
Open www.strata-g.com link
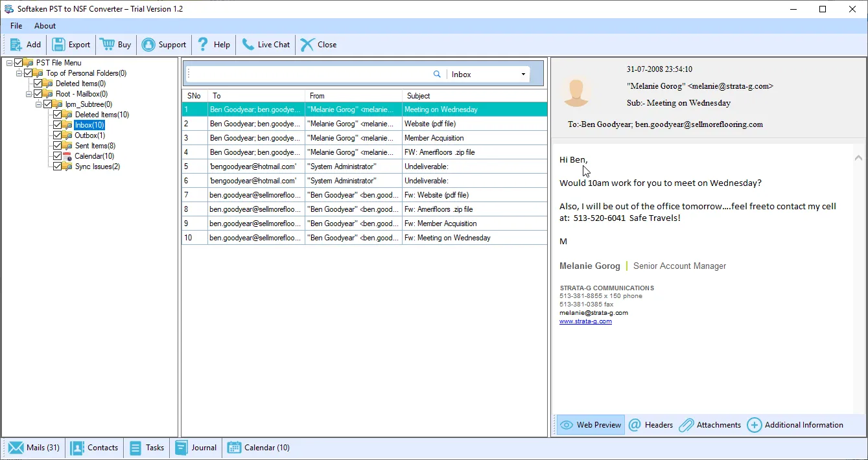pos(585,321)
